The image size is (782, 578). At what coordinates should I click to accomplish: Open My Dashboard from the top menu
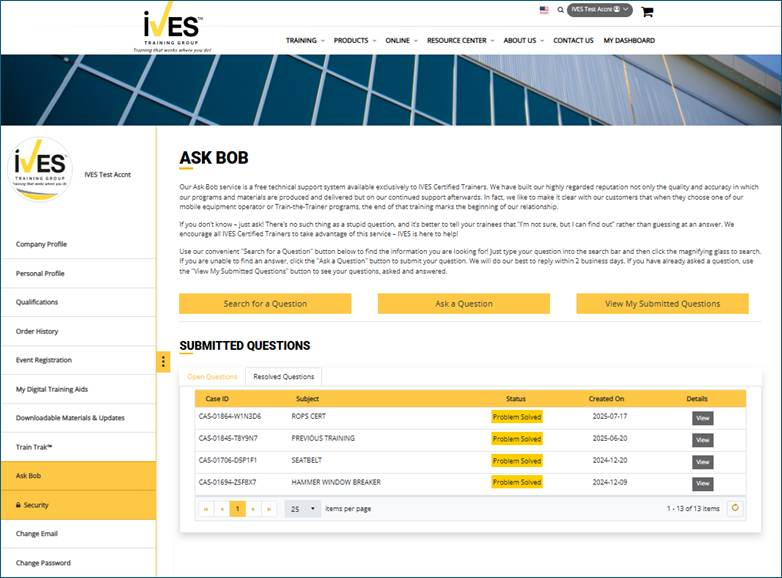pos(629,41)
